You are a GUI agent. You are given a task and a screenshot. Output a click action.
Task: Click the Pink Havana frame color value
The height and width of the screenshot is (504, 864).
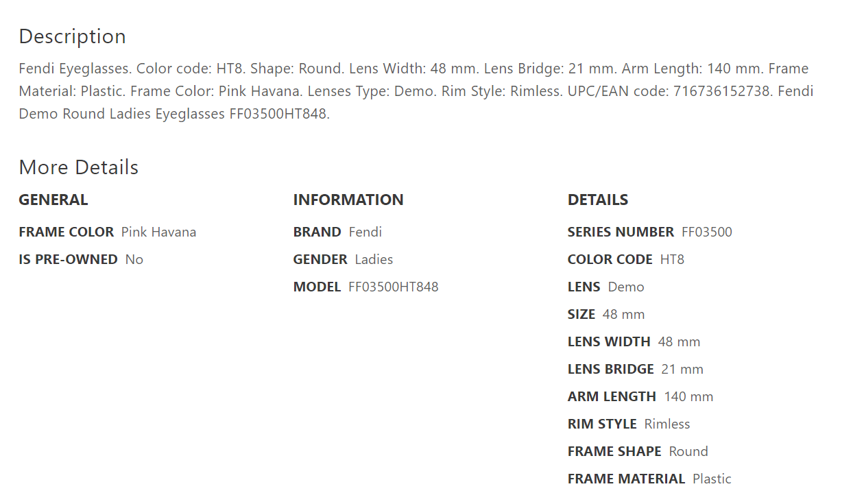click(x=158, y=232)
